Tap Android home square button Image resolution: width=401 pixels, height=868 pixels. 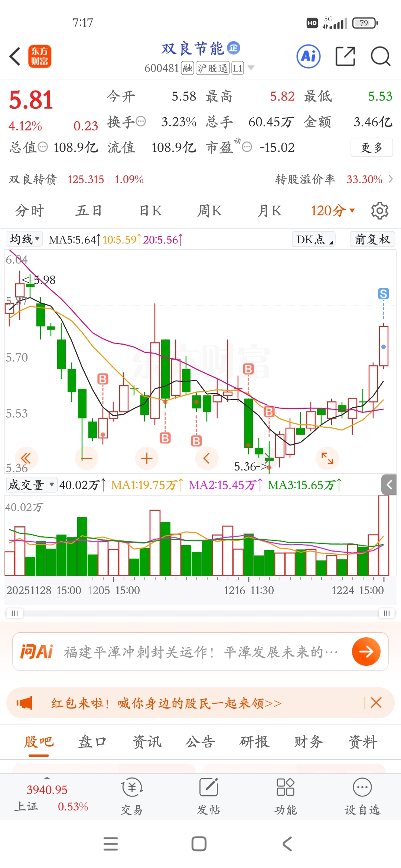tap(199, 844)
